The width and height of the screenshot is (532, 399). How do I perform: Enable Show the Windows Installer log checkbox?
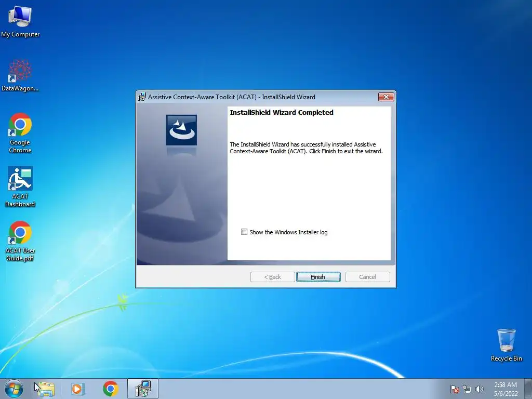244,232
